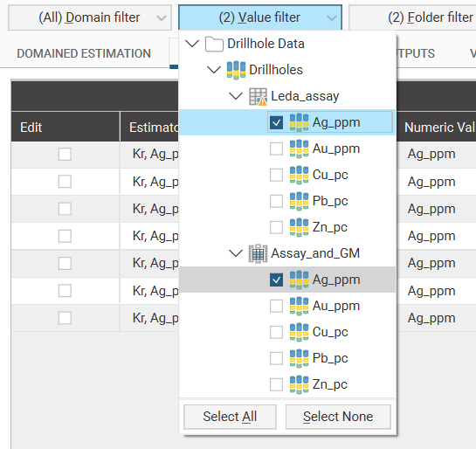Check Au_ppm under Assay_and_GM
Image resolution: width=476 pixels, height=449 pixels.
click(x=276, y=306)
